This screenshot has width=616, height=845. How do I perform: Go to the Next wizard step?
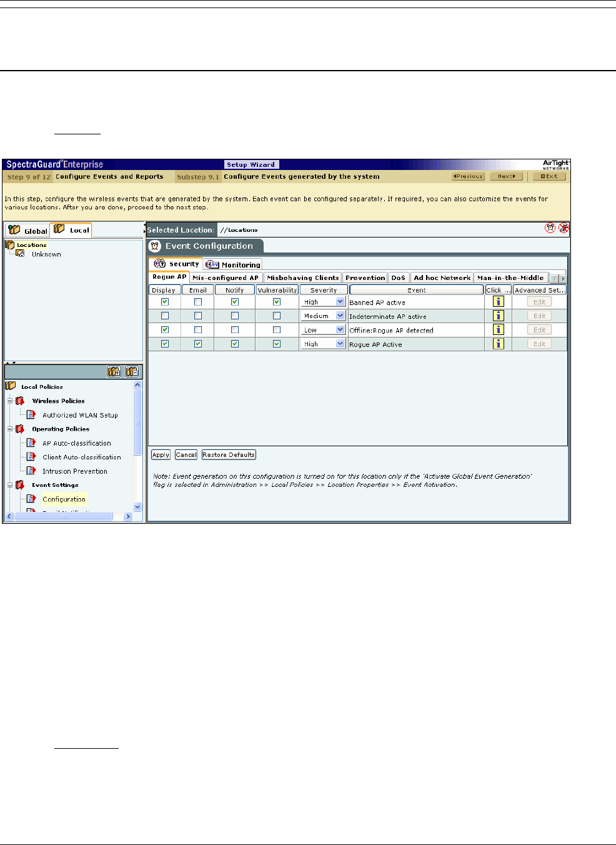click(506, 176)
